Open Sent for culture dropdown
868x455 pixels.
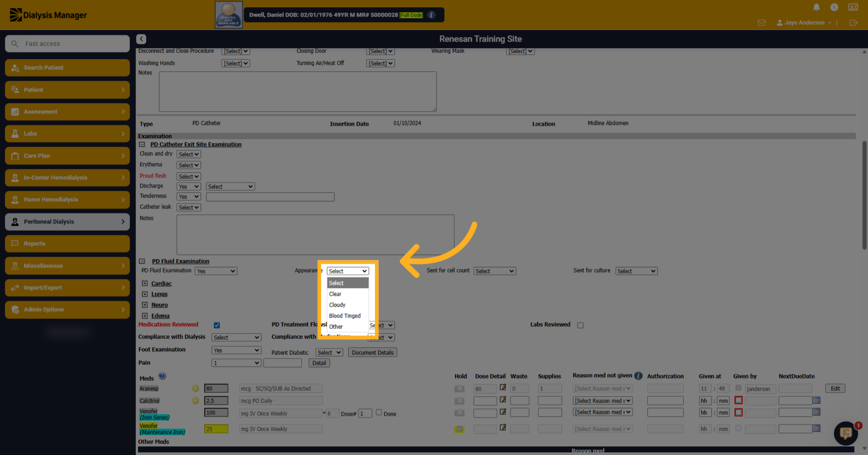click(636, 271)
